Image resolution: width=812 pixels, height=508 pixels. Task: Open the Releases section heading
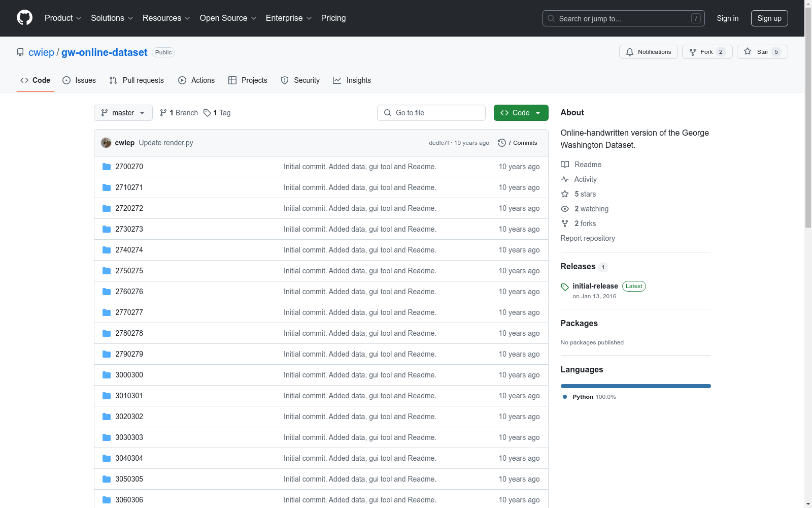(x=578, y=267)
